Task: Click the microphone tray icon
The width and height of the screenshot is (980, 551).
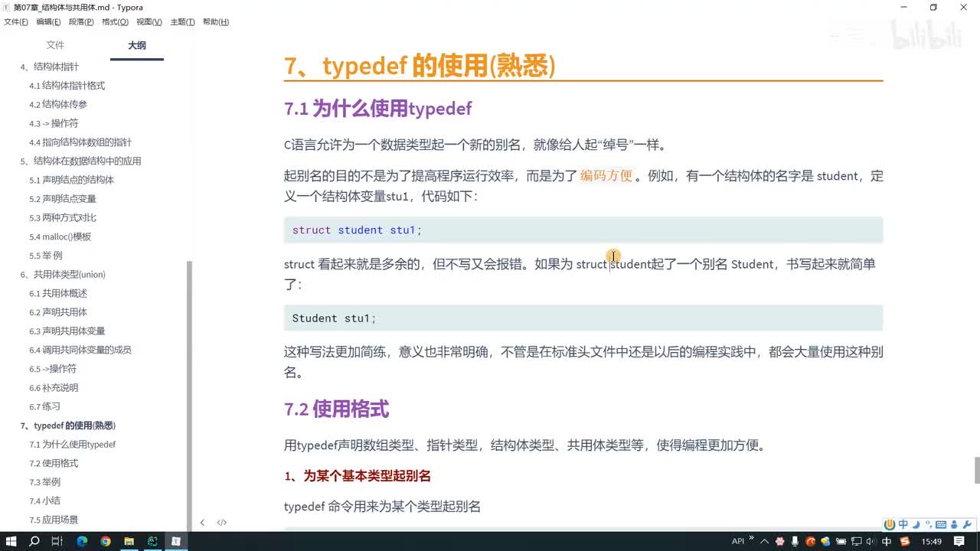Action: click(795, 541)
